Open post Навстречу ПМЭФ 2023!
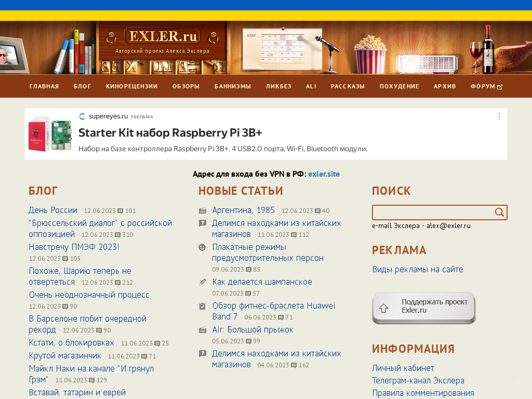 tap(74, 247)
